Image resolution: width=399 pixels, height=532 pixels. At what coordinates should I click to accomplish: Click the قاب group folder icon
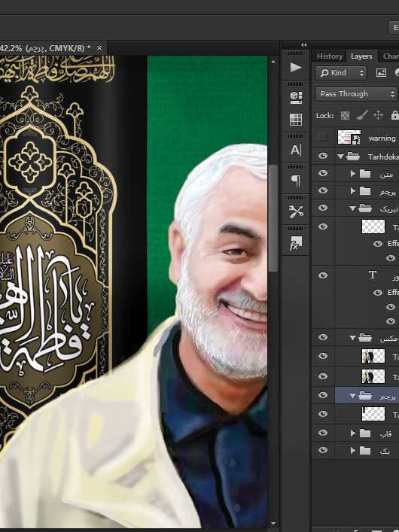(365, 433)
